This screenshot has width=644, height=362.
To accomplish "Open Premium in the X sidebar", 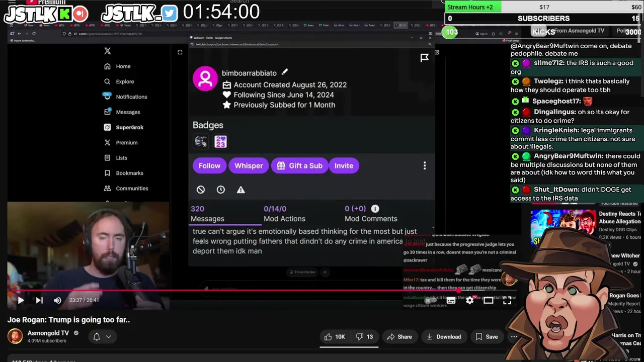I will tap(121, 142).
